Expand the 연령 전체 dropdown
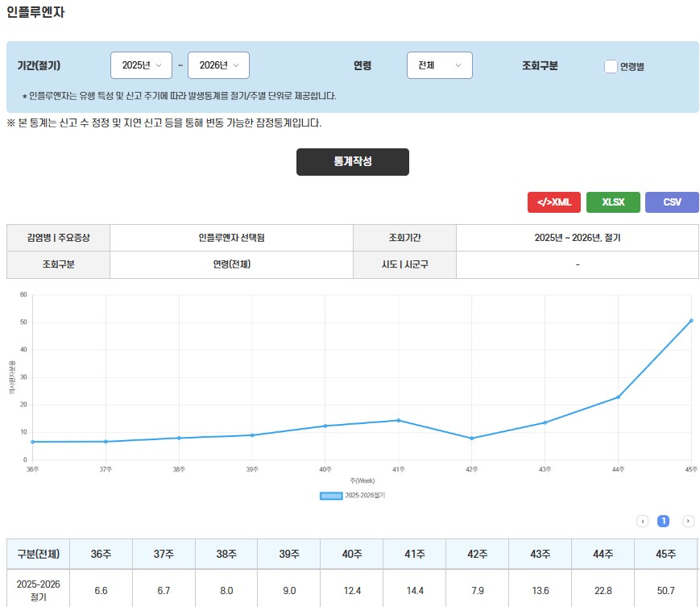This screenshot has height=607, width=700. coord(439,65)
